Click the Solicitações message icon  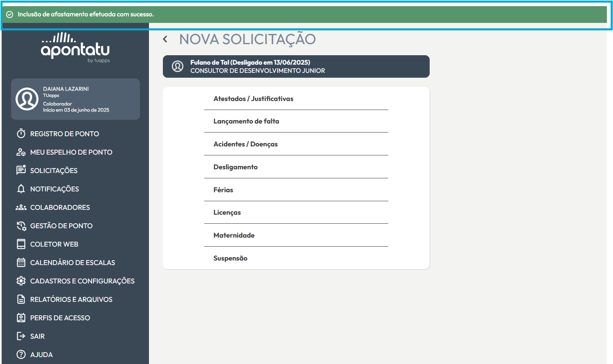21,170
